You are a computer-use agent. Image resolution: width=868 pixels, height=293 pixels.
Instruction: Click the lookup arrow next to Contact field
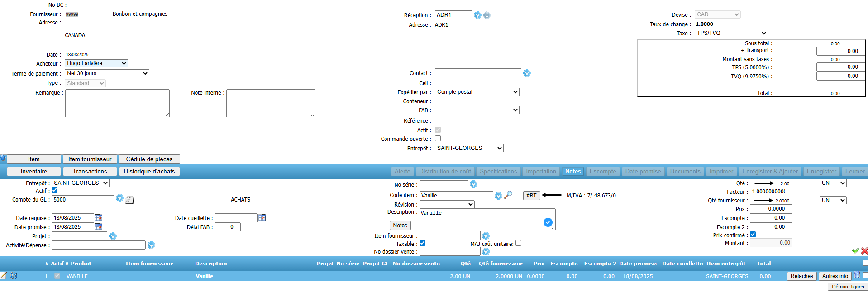tap(527, 73)
